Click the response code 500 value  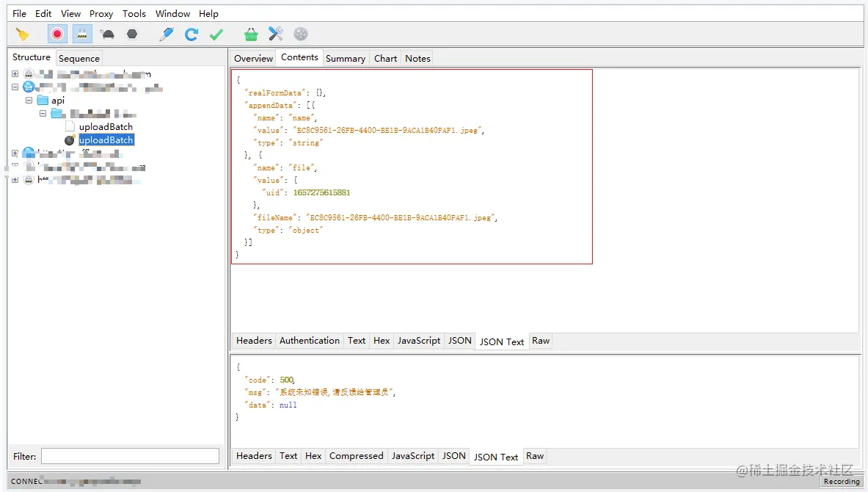(x=287, y=380)
